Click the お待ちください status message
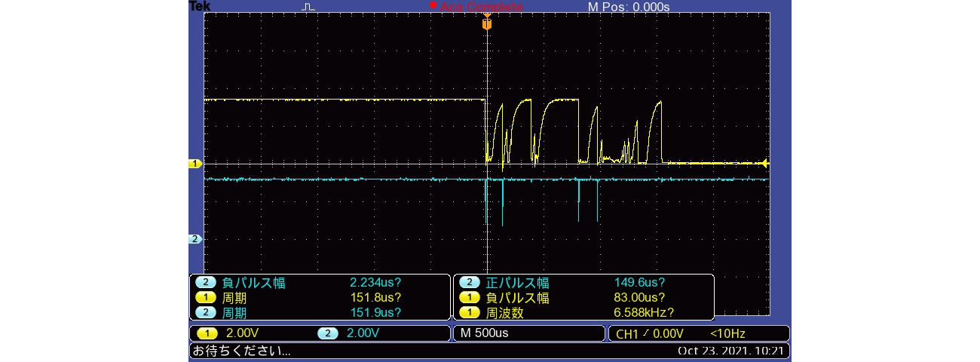This screenshot has width=980, height=362. point(241,351)
